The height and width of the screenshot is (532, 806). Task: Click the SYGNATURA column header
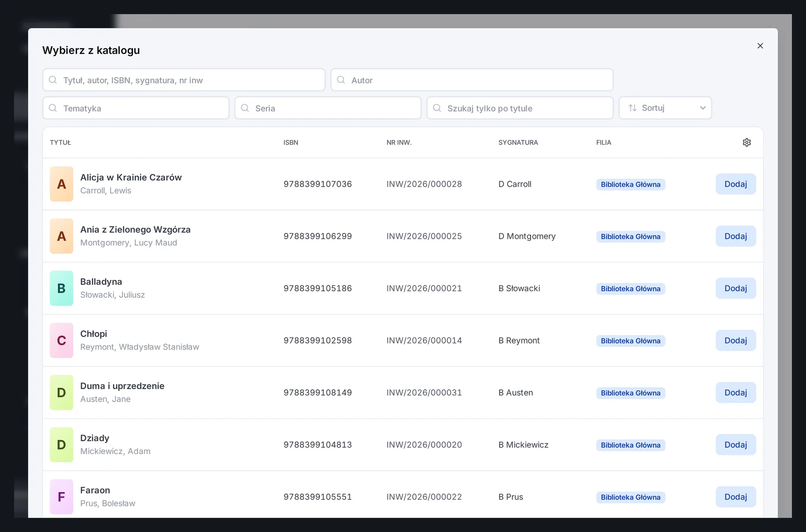pos(518,142)
